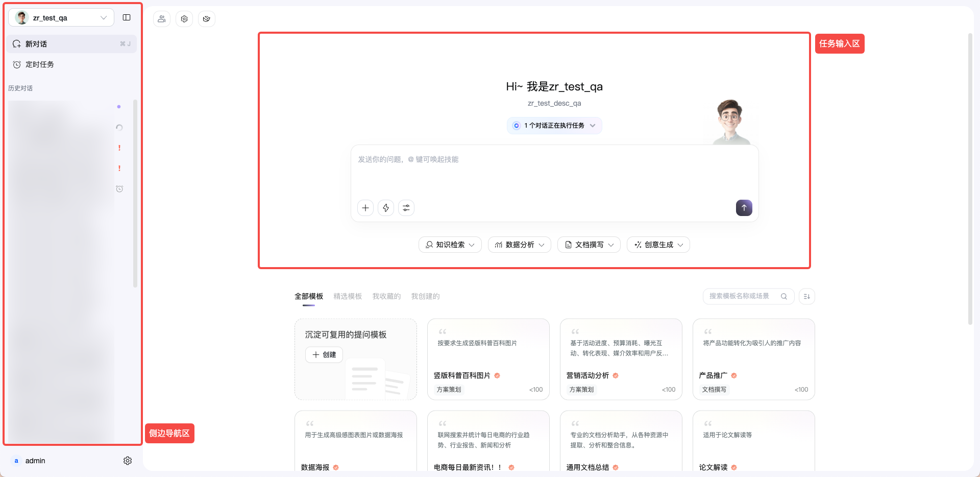Click the admin user name
980x477 pixels.
[35, 461]
